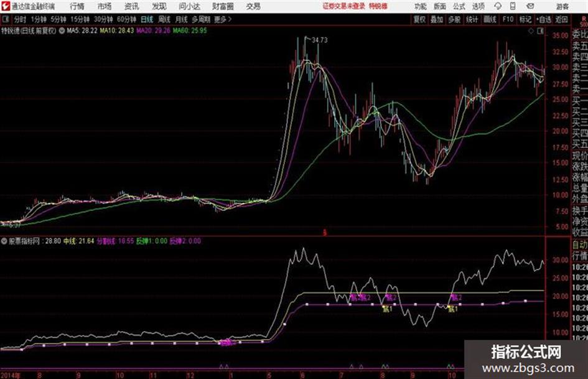The image size is (588, 379).
Task: Open the 公式 menu
Action: [x=459, y=6]
